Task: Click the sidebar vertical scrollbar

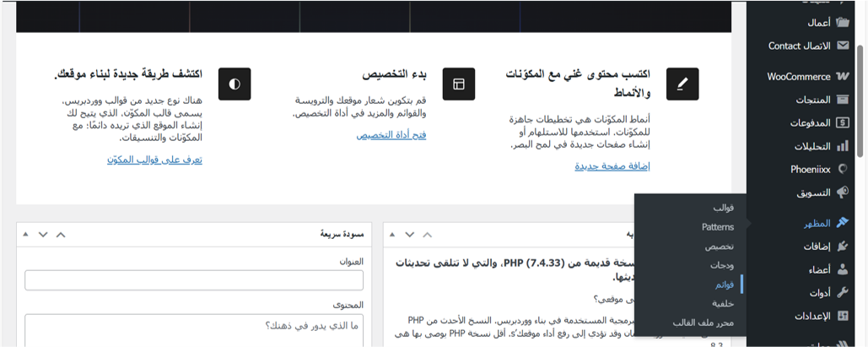Action: tap(861, 101)
